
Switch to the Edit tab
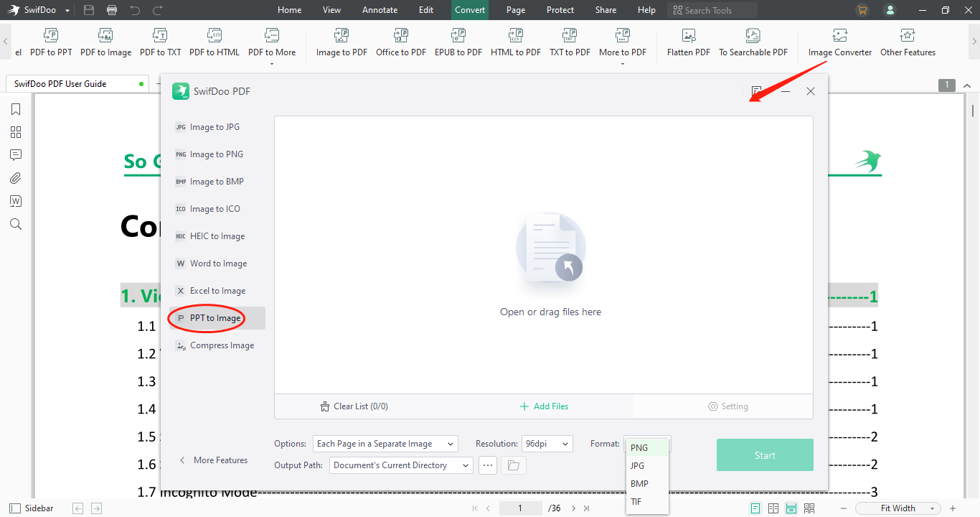(426, 10)
